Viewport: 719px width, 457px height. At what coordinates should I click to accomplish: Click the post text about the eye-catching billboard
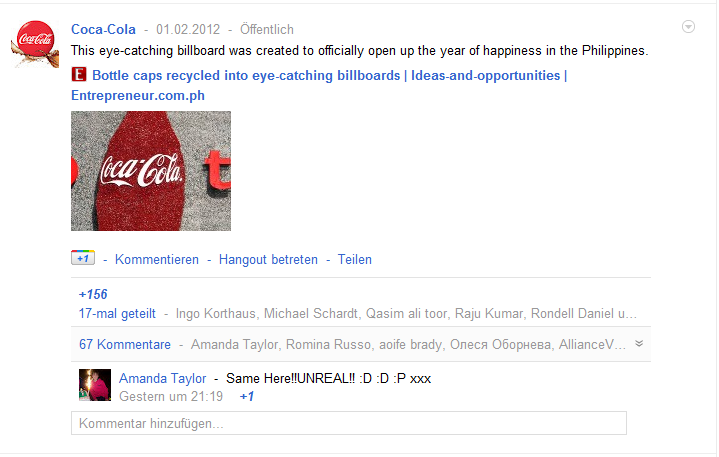point(360,50)
